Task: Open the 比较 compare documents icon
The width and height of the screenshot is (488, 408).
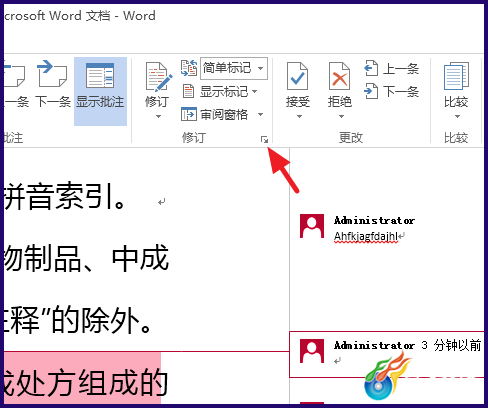Action: [456, 76]
